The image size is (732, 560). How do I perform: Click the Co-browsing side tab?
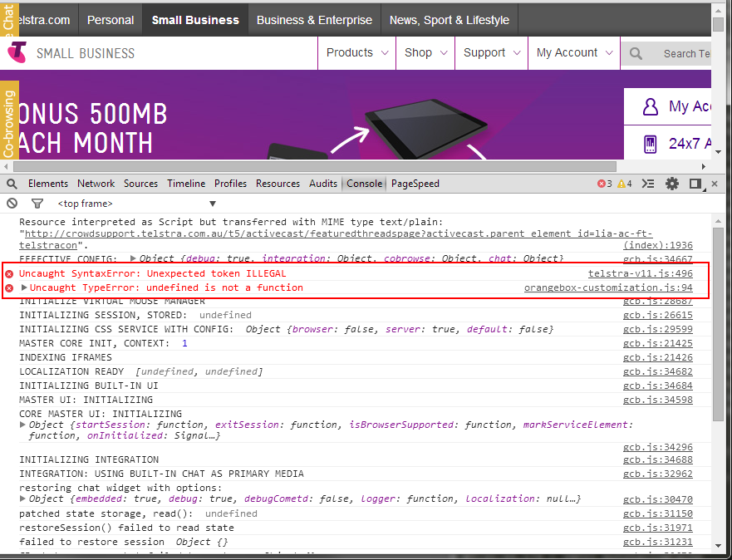click(9, 122)
